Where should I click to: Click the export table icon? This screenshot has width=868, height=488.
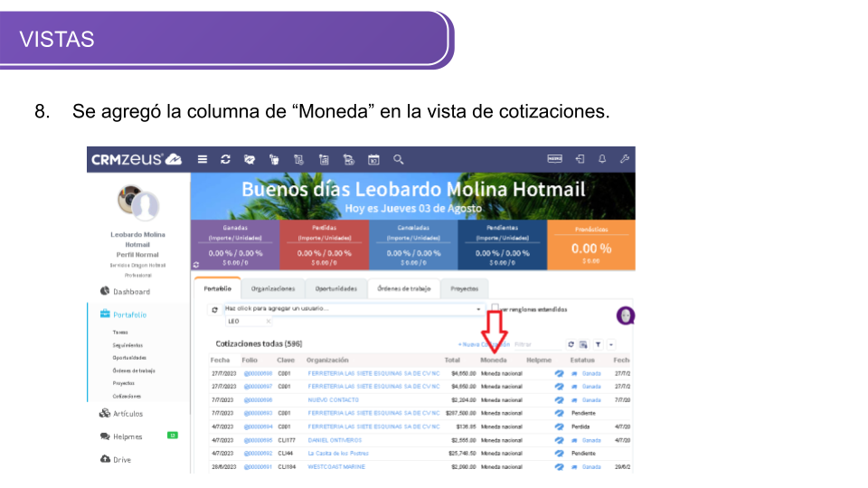pyautogui.click(x=583, y=344)
